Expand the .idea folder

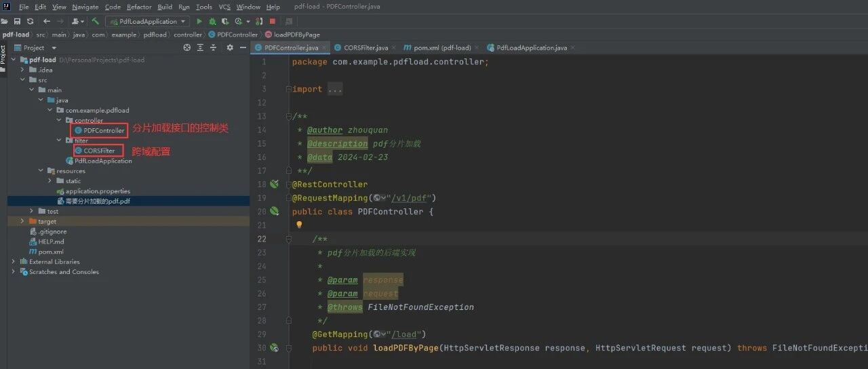coord(23,70)
